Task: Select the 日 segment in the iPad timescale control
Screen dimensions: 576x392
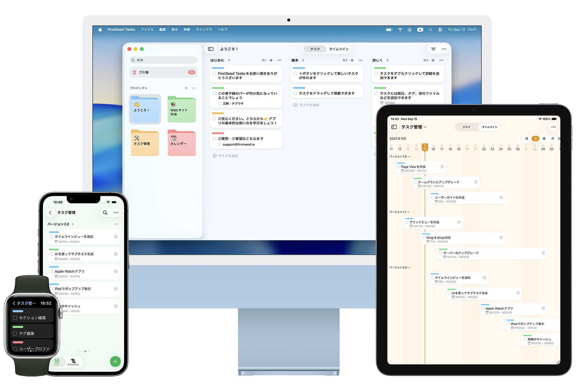Action: point(535,139)
